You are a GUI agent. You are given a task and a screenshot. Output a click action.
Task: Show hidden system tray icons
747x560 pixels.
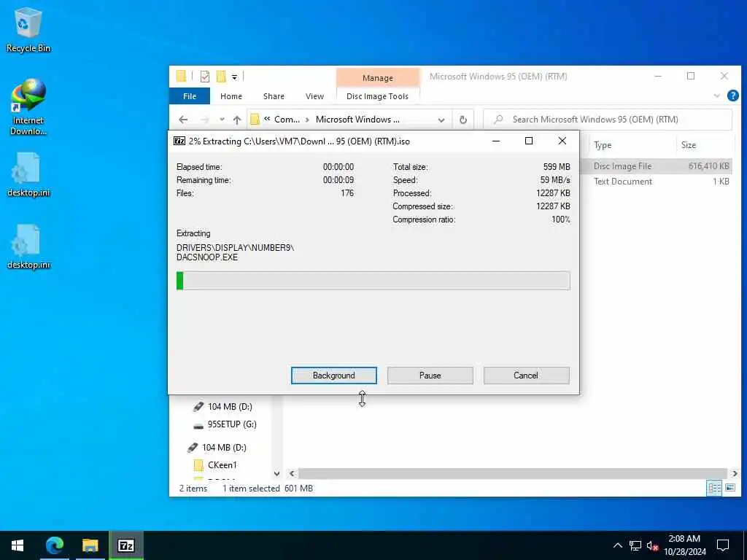coord(617,545)
